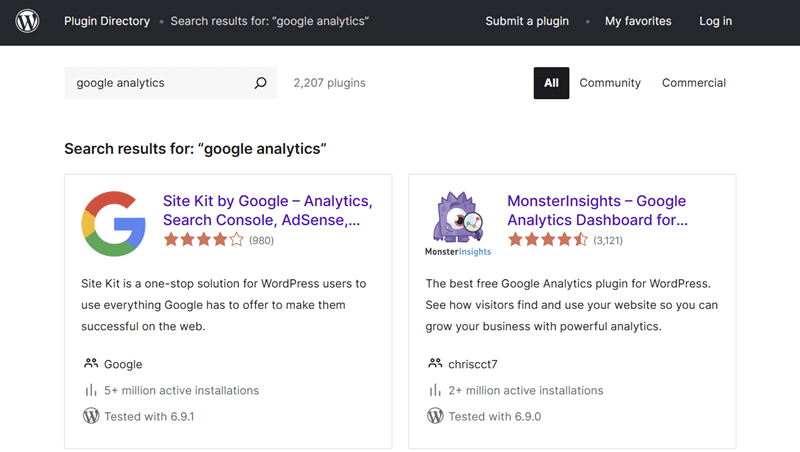Click WordPress icon beside Tested with 6.9.1

[91, 416]
